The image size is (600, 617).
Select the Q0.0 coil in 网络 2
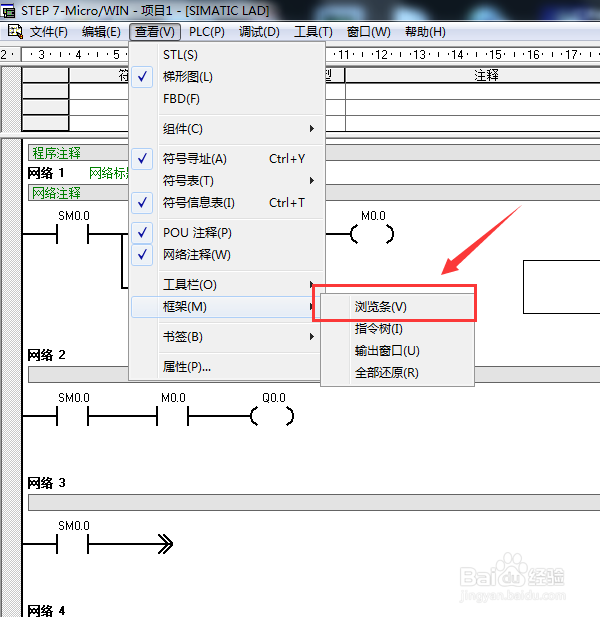(272, 416)
